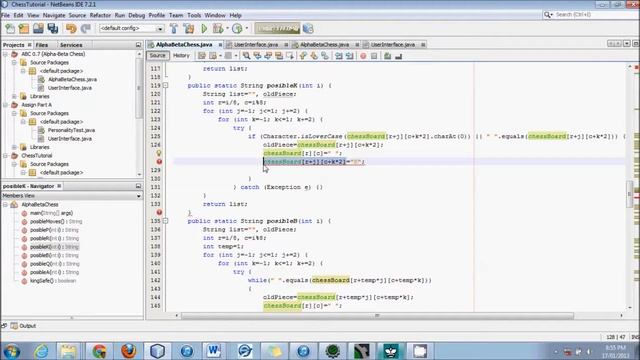Click the Profile Project icon
The image size is (640, 360).
[237, 29]
